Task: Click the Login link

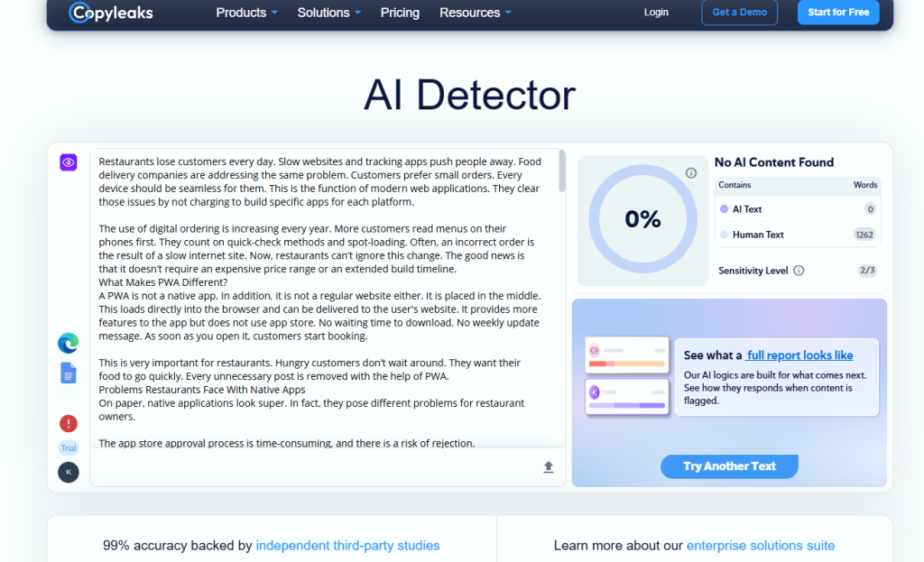Action: tap(656, 12)
